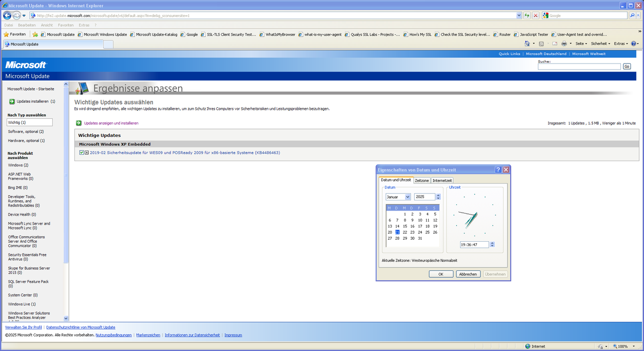Stop loading with the red X icon

tap(535, 16)
